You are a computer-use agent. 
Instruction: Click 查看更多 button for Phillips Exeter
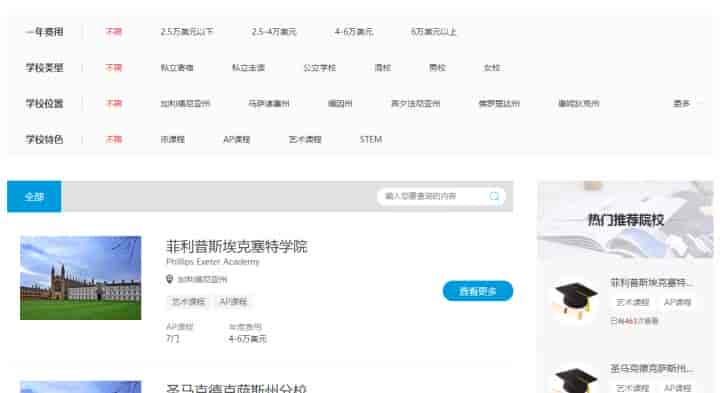[478, 291]
